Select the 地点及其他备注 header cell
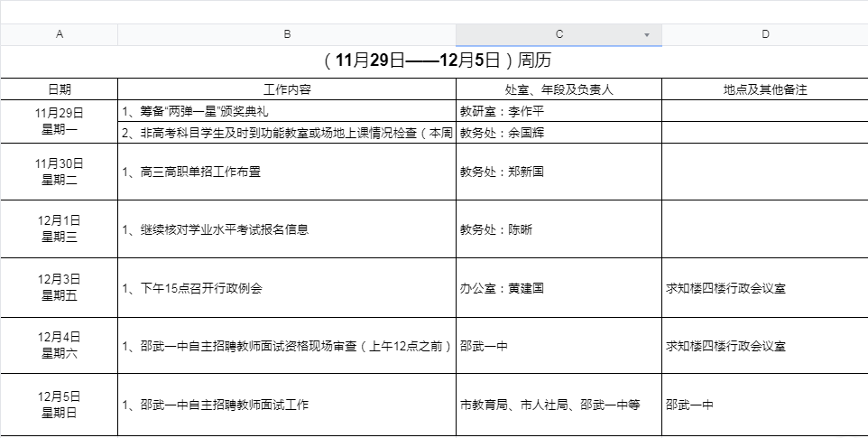The width and height of the screenshot is (868, 438). click(x=765, y=89)
